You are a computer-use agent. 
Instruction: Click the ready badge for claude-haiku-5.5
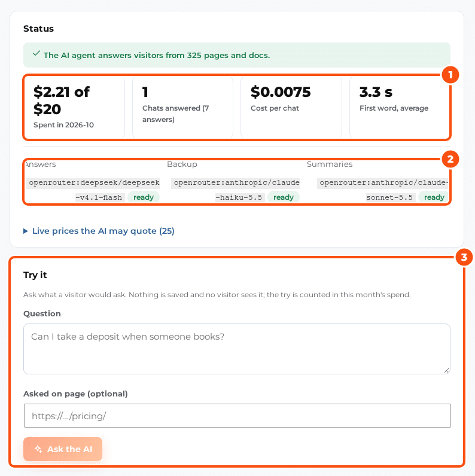(x=284, y=197)
